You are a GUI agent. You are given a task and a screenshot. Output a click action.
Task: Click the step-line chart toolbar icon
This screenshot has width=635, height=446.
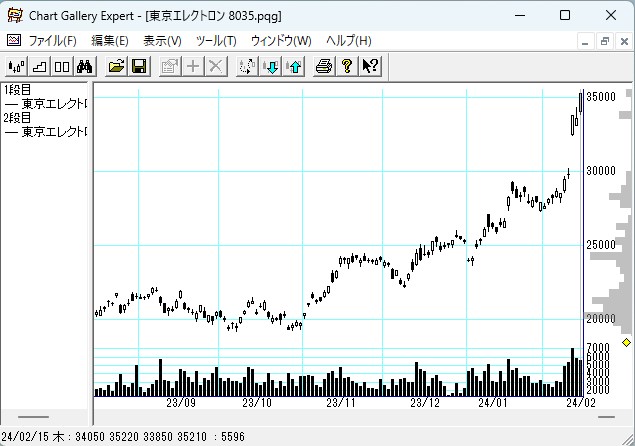coord(40,67)
